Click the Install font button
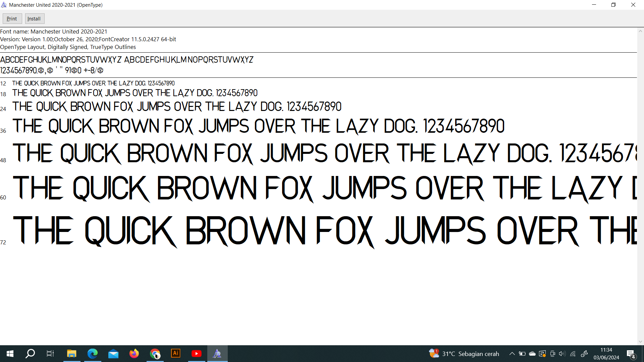 point(34,19)
